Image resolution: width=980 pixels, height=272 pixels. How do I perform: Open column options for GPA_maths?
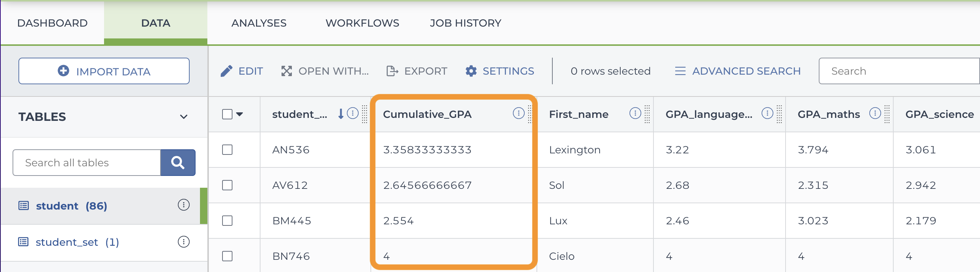click(875, 113)
